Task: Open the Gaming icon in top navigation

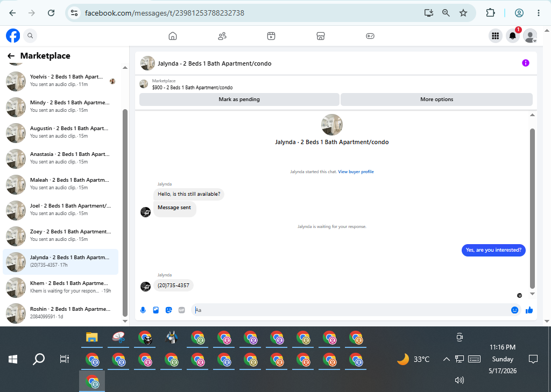Action: click(x=370, y=36)
